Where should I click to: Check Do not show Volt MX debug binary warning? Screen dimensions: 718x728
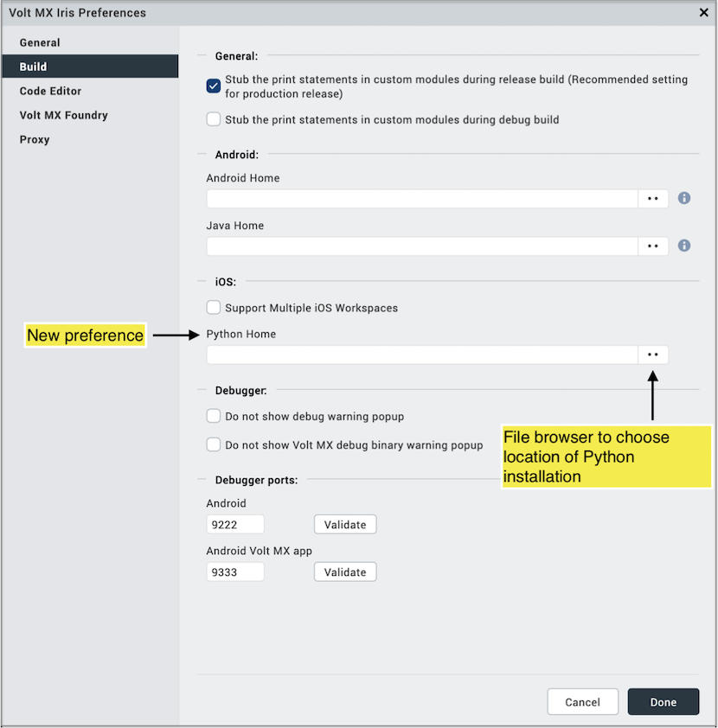pos(214,444)
